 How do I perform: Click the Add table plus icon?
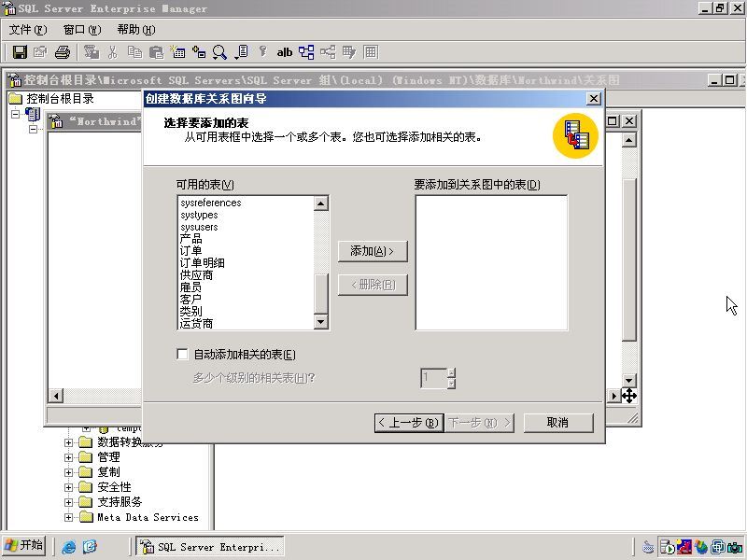point(199,52)
